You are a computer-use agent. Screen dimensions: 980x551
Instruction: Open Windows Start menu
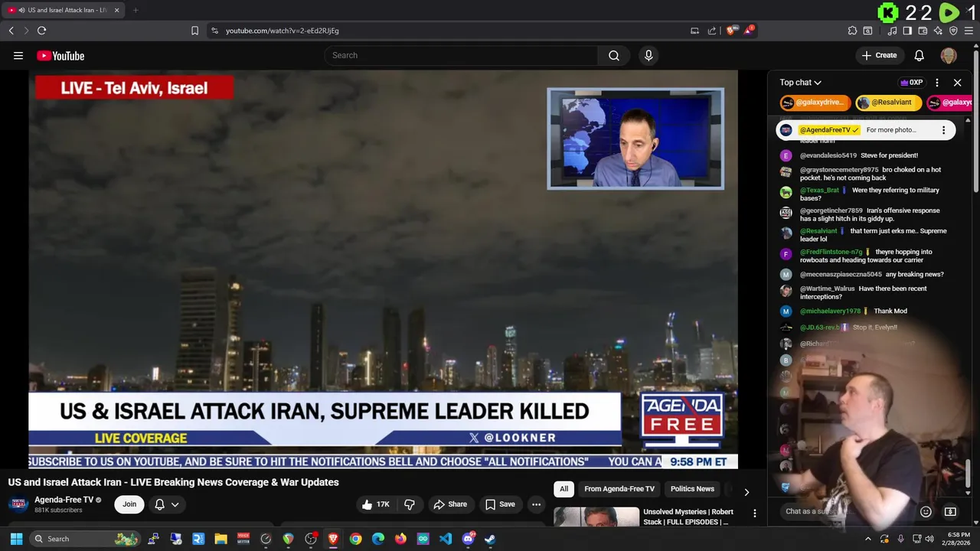16,539
